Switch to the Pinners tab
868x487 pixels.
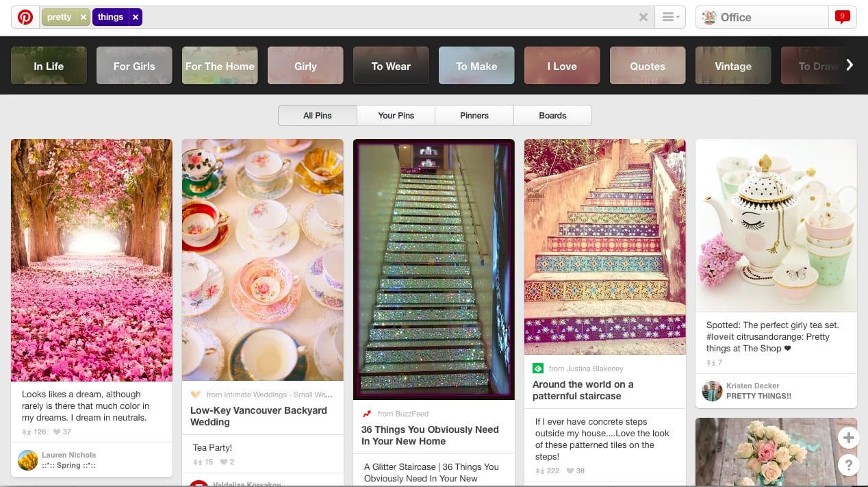pos(474,115)
